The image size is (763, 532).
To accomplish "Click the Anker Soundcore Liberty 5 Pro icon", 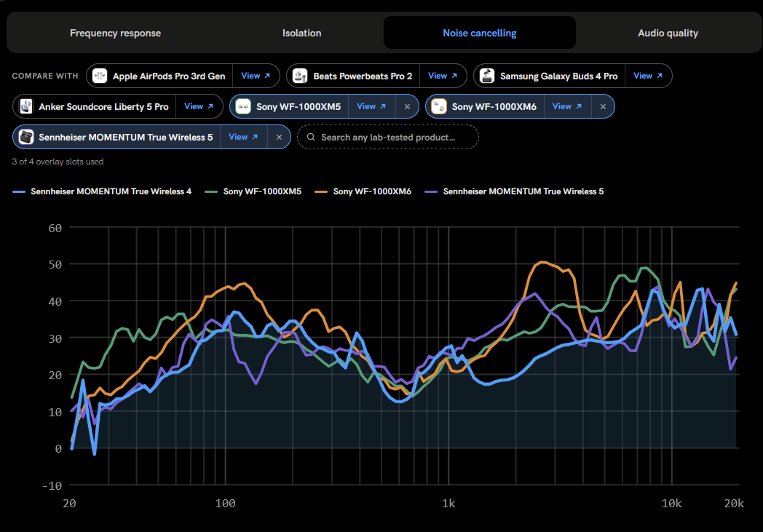I will tap(25, 106).
